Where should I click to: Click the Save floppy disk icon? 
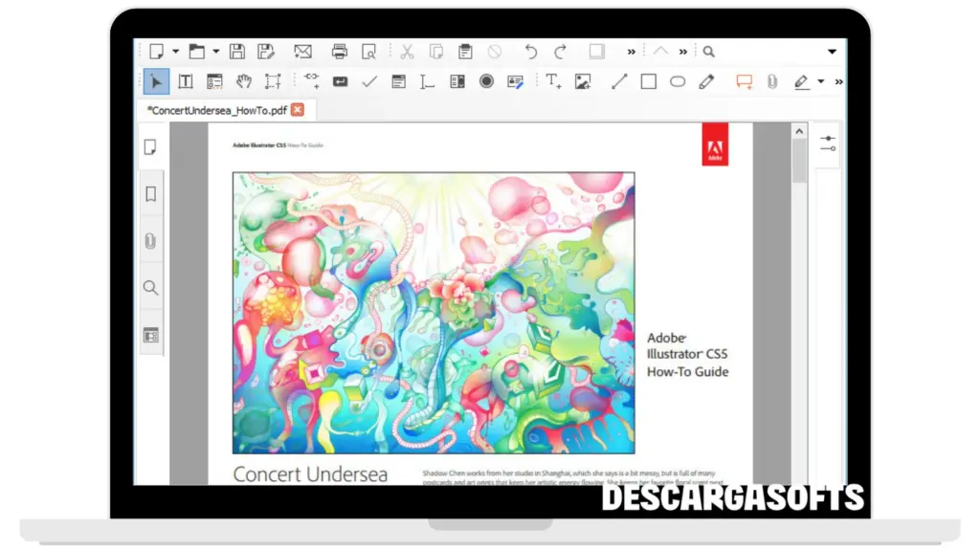point(237,52)
